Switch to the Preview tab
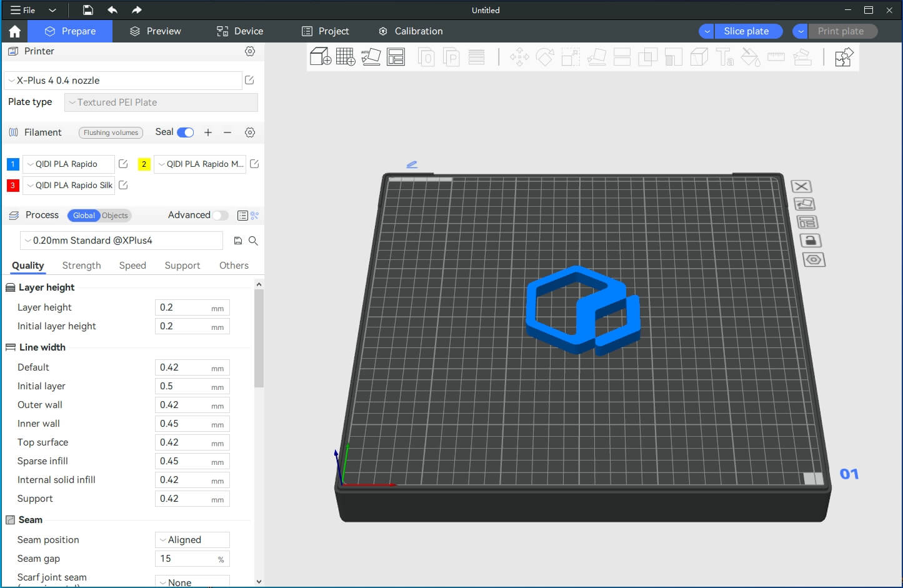Screen dimensions: 903x588 pos(154,31)
